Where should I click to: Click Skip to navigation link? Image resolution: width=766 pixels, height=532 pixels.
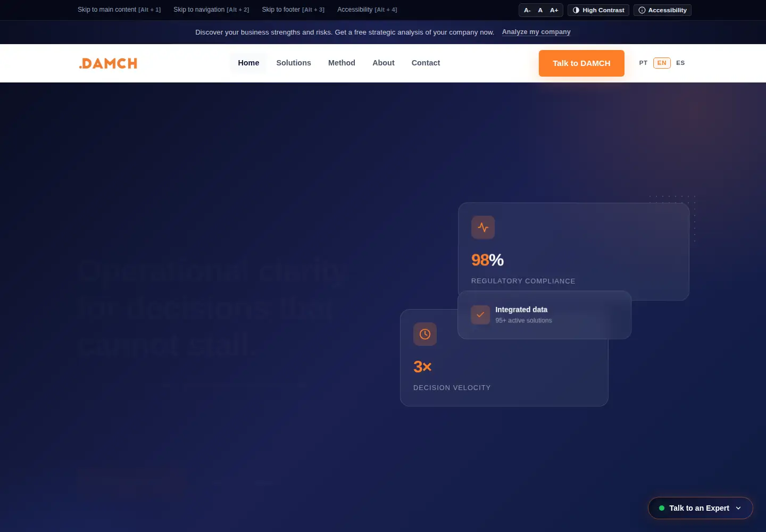pyautogui.click(x=211, y=10)
